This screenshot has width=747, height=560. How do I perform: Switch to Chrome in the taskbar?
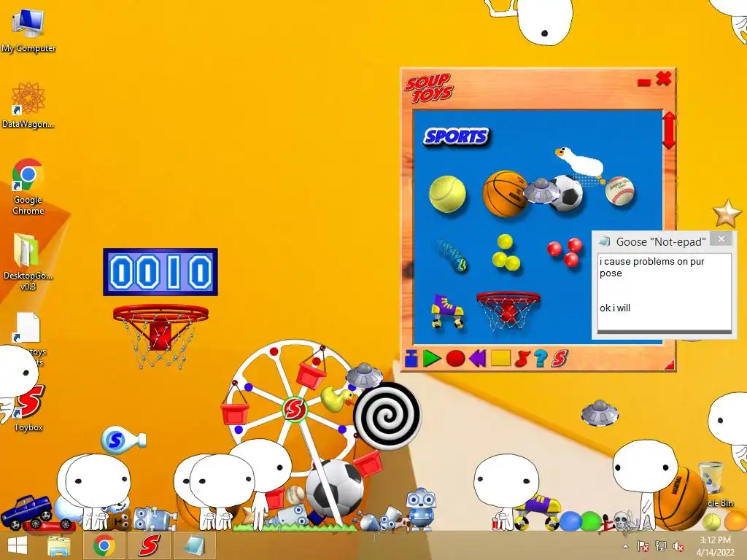pos(104,545)
